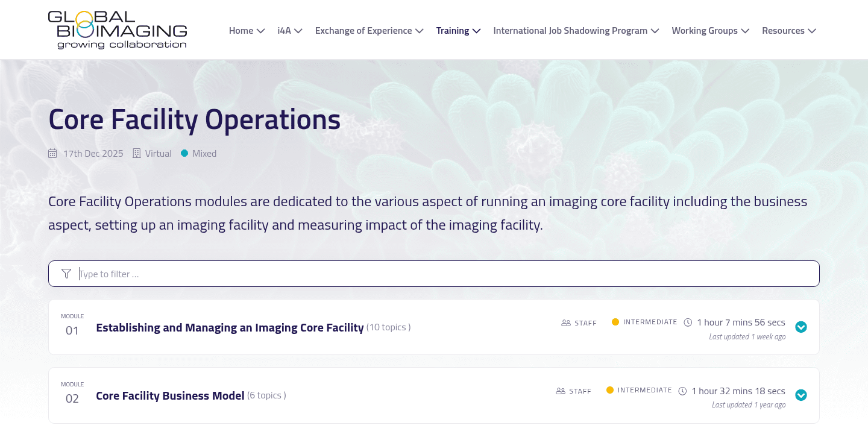Screen dimensions: 868x434
Task: Click the Global BioImaging logo
Action: 118,29
